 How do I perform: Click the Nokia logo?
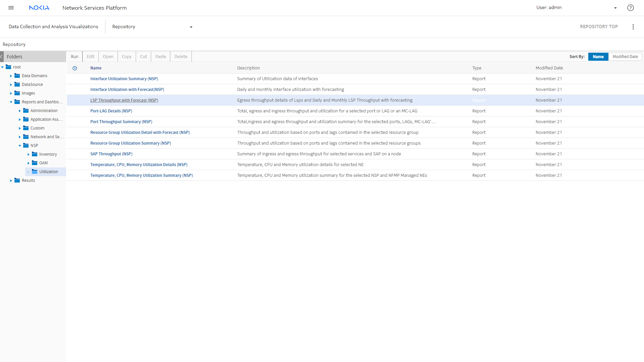point(39,8)
